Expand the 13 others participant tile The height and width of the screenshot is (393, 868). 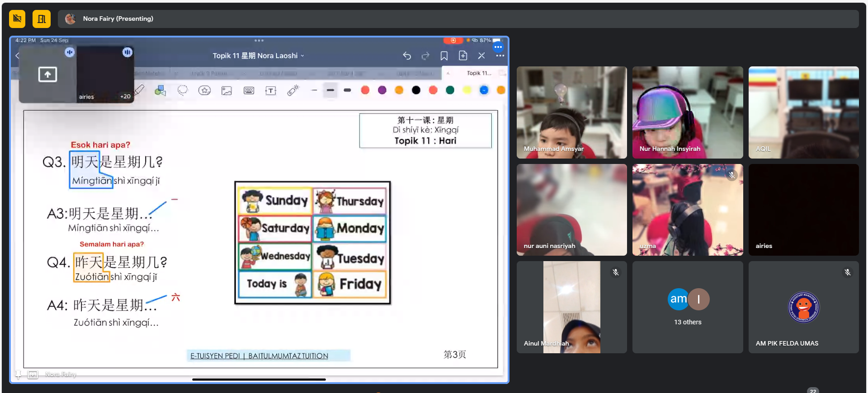click(687, 307)
